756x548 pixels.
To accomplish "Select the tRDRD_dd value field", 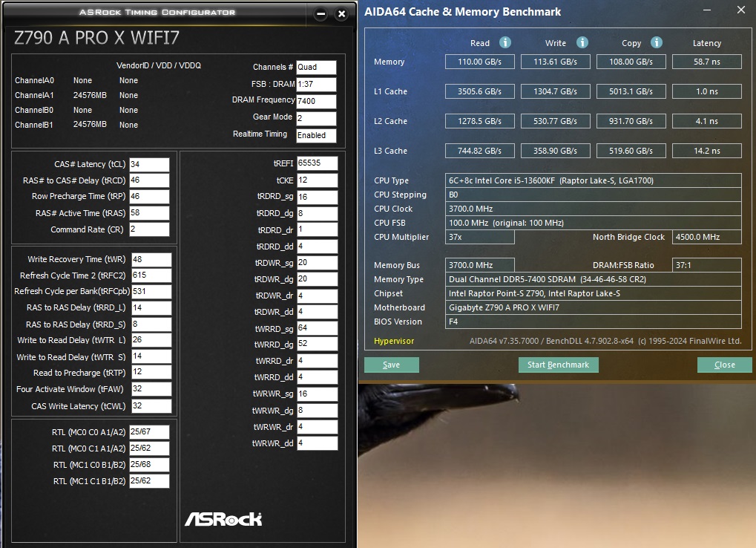I will (x=318, y=247).
